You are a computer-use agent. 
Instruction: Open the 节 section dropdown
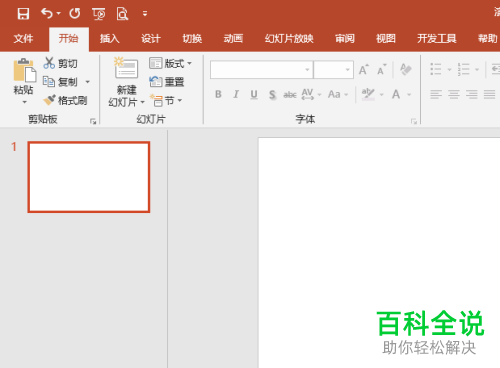click(166, 100)
